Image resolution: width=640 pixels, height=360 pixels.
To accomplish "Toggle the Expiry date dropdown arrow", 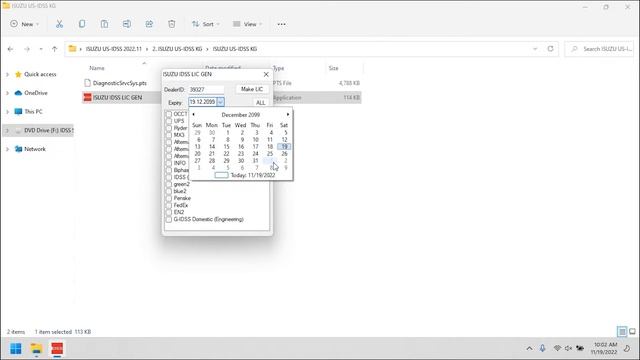I will 220,102.
